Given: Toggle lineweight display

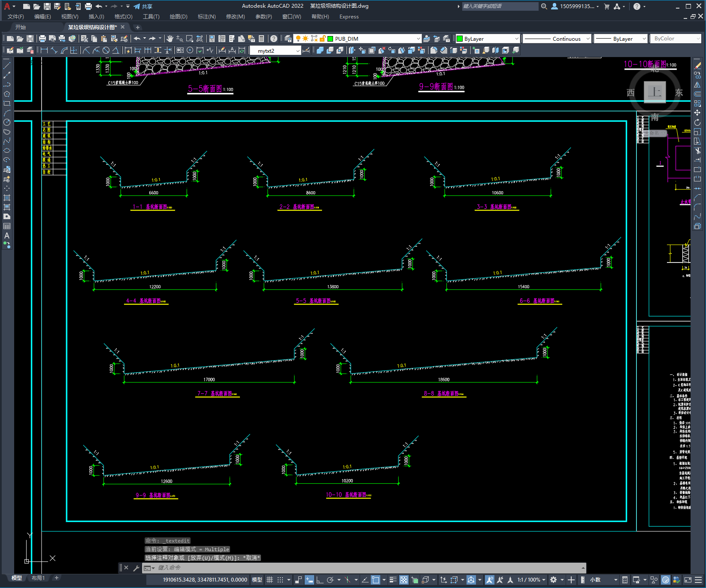Looking at the screenshot, I should pos(393,580).
